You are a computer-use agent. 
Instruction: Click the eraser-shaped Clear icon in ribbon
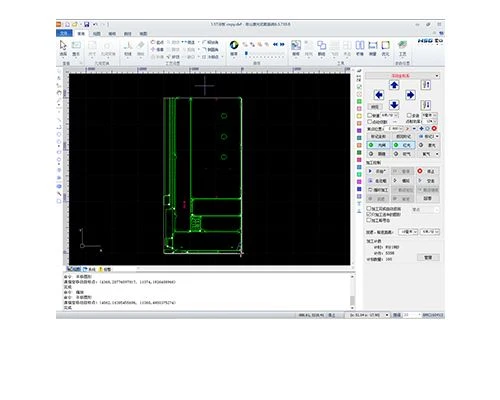pyautogui.click(x=141, y=45)
